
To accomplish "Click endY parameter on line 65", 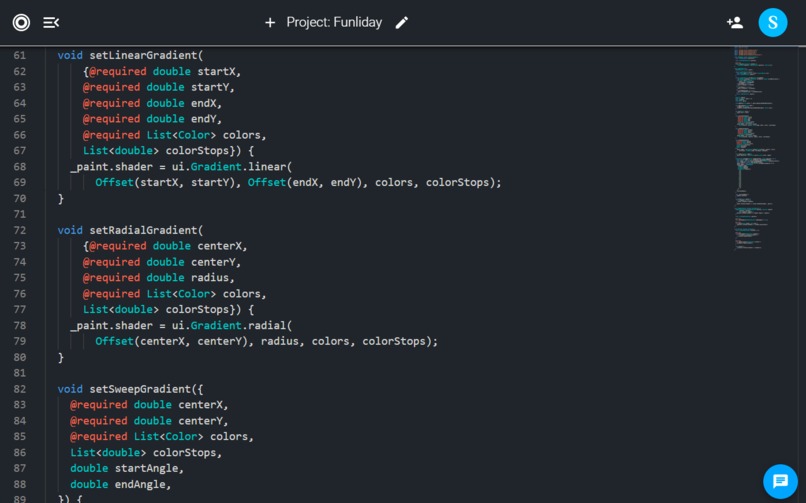I will [x=204, y=119].
